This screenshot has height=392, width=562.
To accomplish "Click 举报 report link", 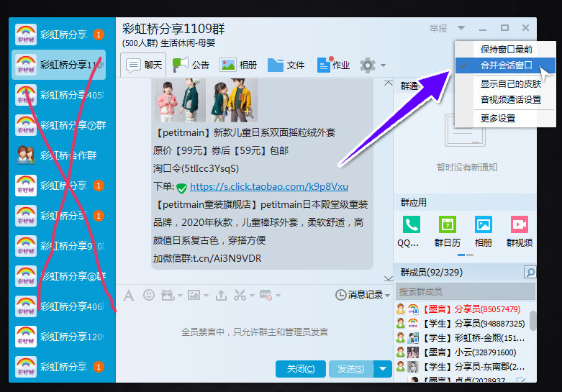I will pos(438,28).
